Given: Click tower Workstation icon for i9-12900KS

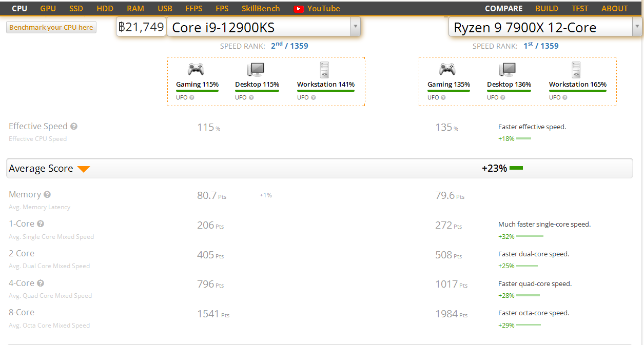Looking at the screenshot, I should coord(324,70).
